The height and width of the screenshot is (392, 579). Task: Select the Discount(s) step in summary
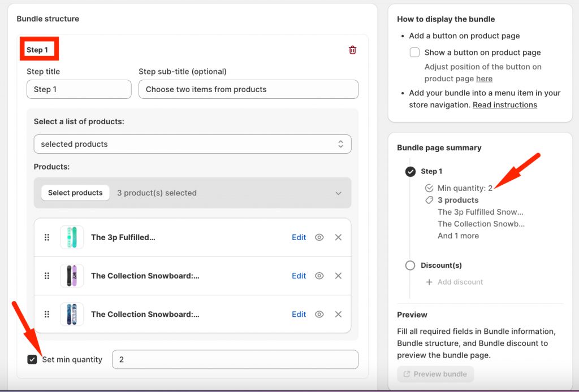point(441,265)
